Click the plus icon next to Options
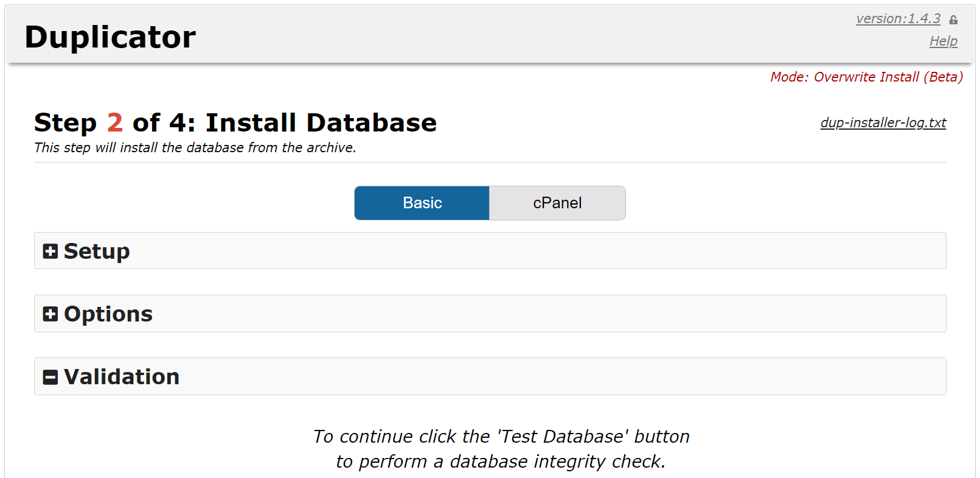The image size is (980, 478). coord(50,314)
